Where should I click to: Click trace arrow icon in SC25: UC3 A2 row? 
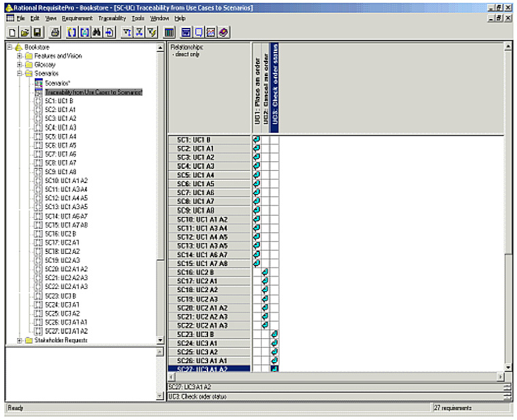274,352
